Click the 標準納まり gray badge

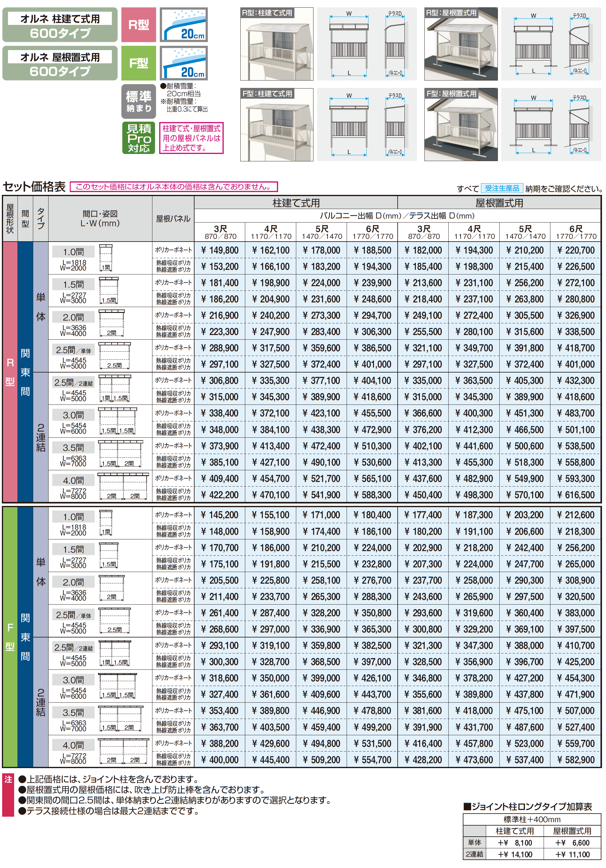coord(138,101)
